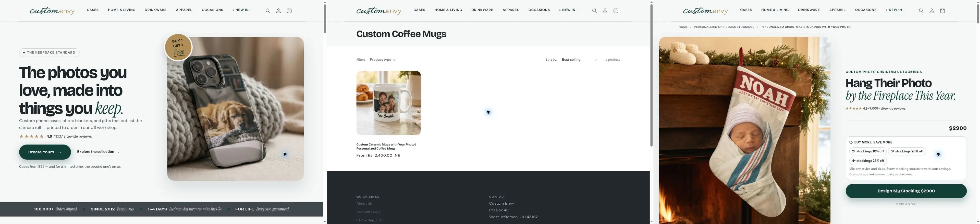Image resolution: width=980 pixels, height=224 pixels.
Task: Open Drinkware menu in Coffee Mugs window
Action: 482,10
